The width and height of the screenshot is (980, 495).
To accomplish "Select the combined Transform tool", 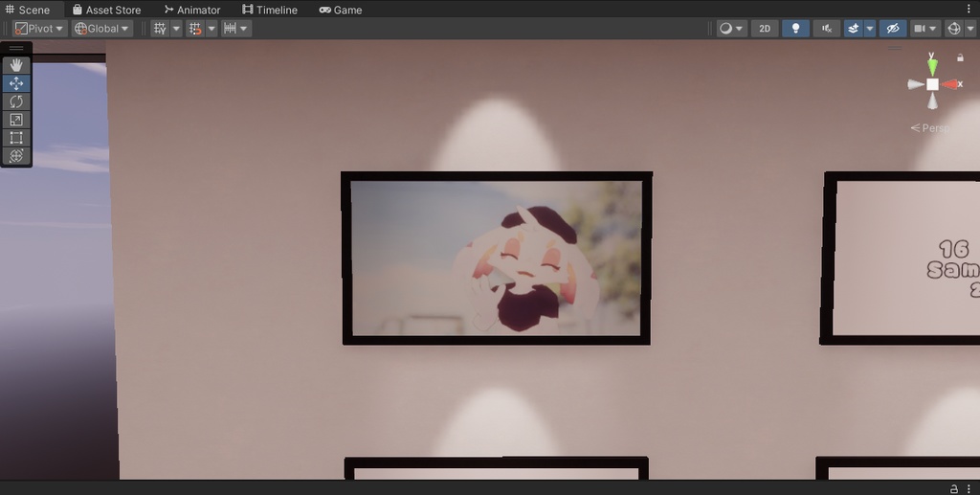I will click(x=16, y=156).
